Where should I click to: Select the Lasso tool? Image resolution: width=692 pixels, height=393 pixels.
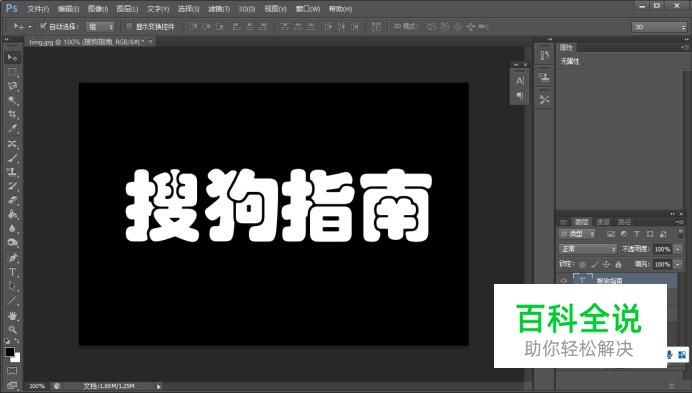click(12, 86)
